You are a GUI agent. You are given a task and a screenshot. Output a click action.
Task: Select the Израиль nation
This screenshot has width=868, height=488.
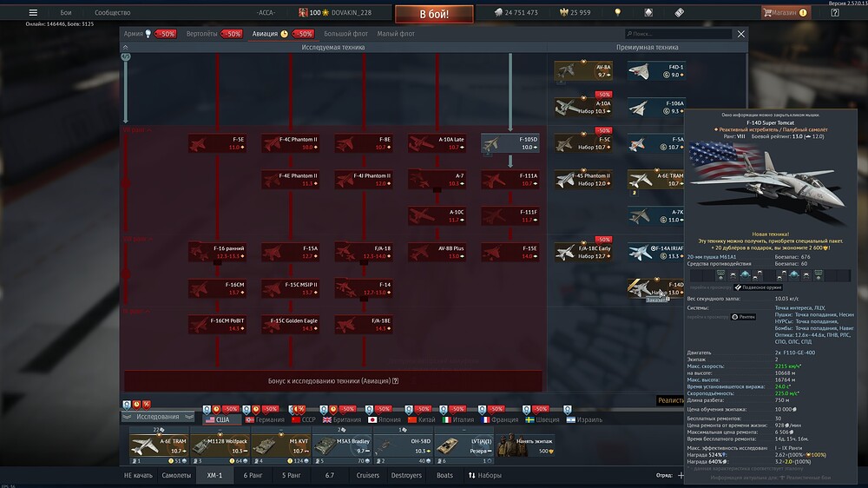[x=584, y=420]
